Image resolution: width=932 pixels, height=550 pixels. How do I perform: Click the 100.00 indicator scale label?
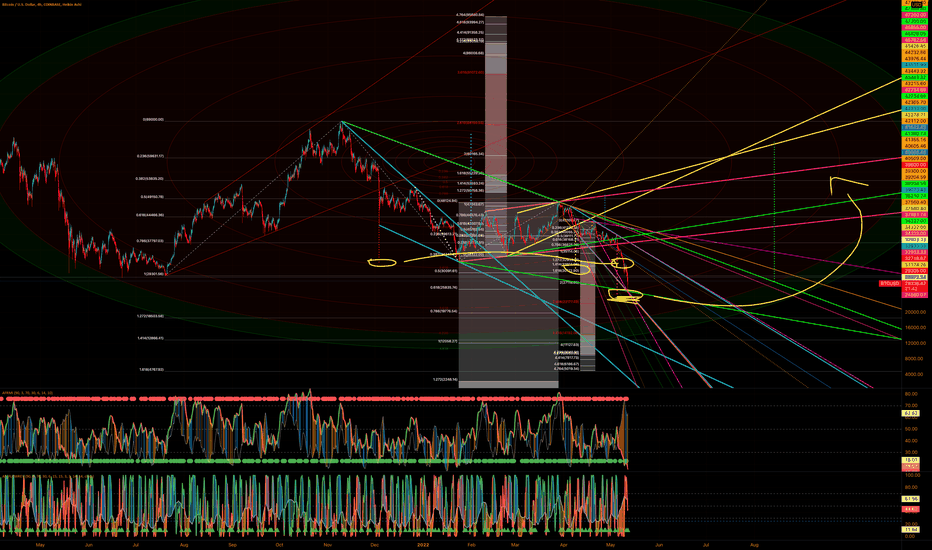(x=912, y=475)
